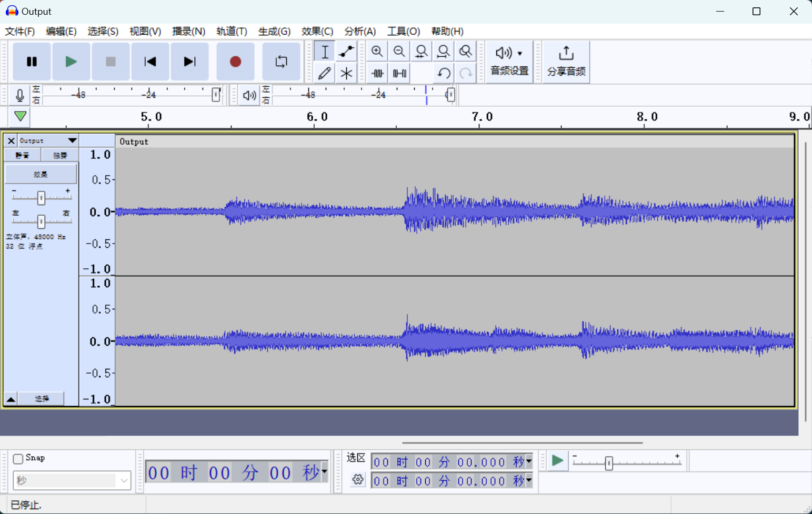
Task: Click the Undo arrow icon
Action: pos(444,73)
